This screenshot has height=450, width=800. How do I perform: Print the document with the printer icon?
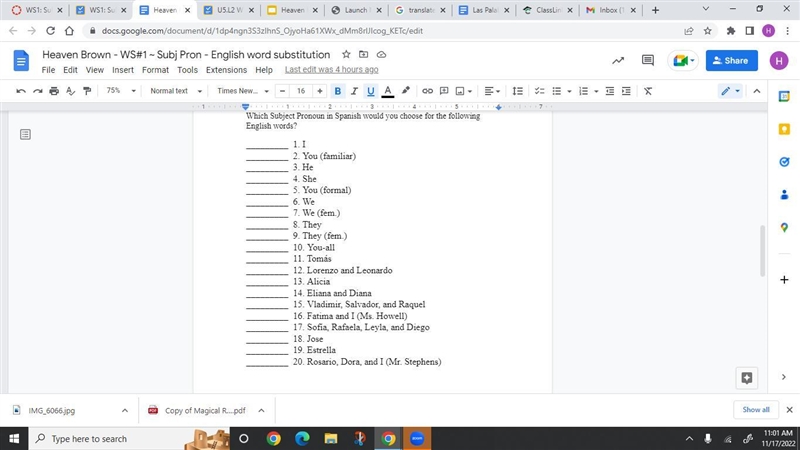54,91
